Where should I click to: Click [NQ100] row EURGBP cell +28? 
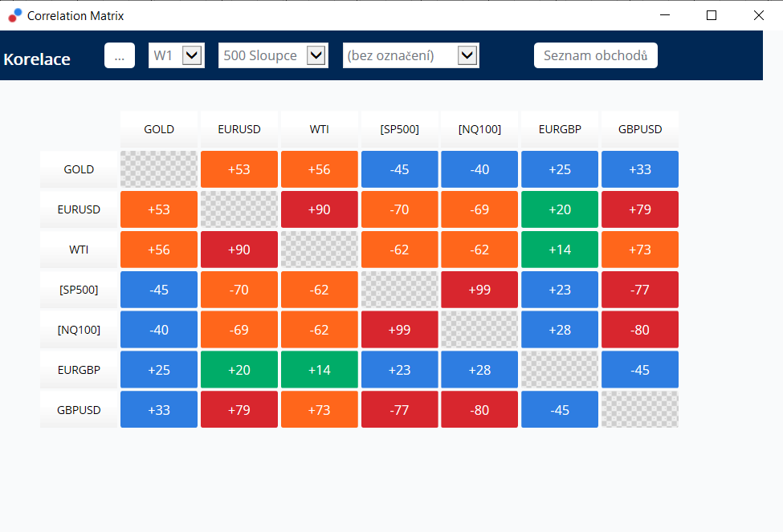click(560, 330)
